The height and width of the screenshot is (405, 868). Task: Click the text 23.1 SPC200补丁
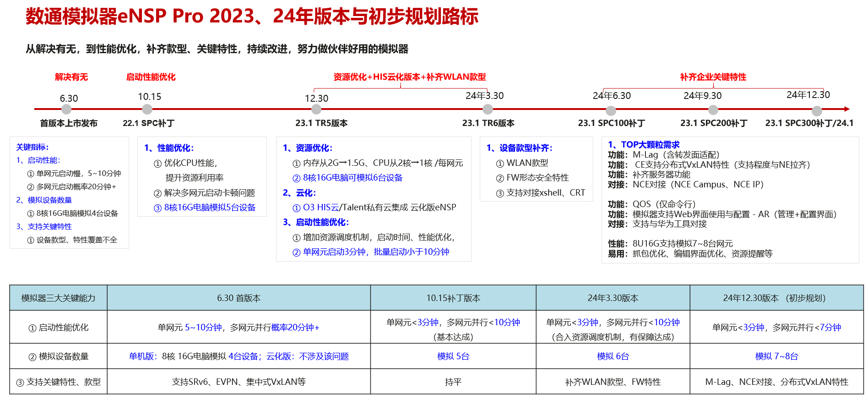point(714,123)
